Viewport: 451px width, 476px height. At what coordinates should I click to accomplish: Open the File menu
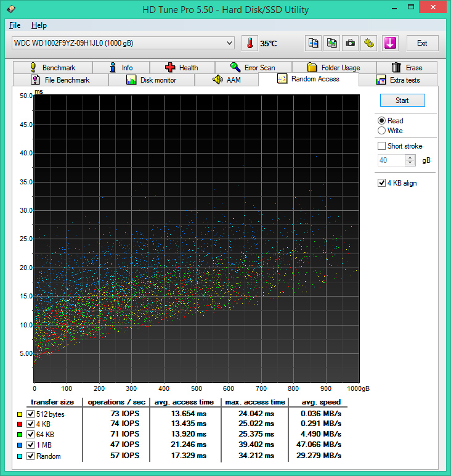pyautogui.click(x=14, y=25)
